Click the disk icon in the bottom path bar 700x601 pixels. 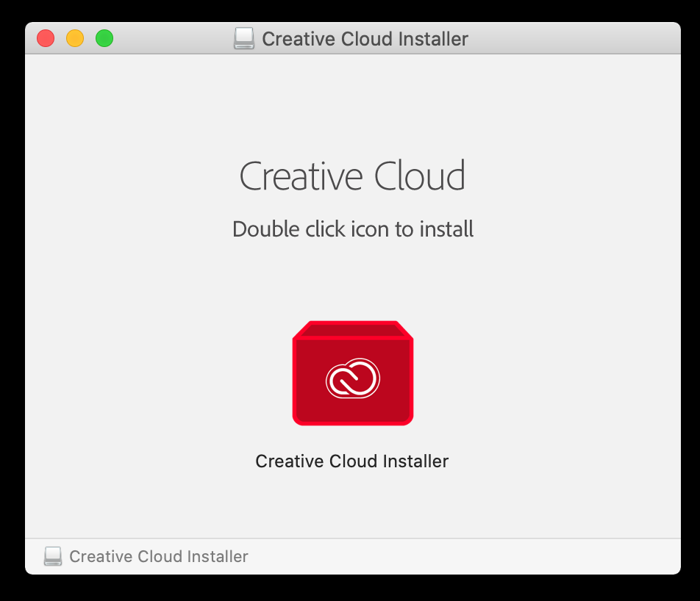click(x=53, y=556)
